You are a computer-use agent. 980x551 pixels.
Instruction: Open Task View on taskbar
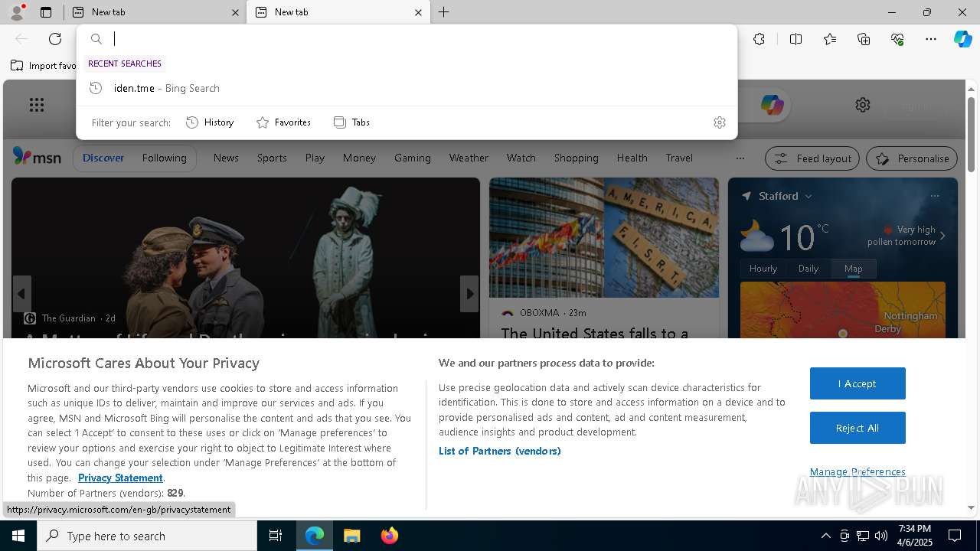(x=276, y=536)
